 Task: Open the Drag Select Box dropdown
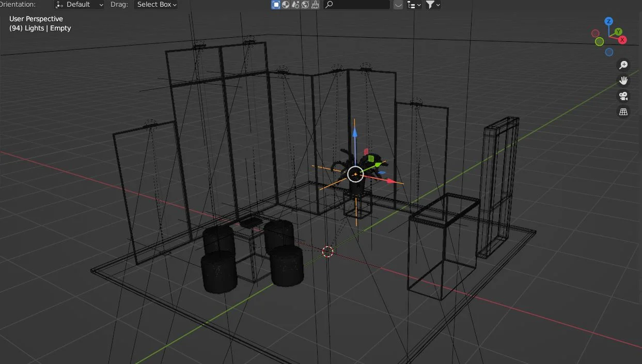click(x=155, y=5)
